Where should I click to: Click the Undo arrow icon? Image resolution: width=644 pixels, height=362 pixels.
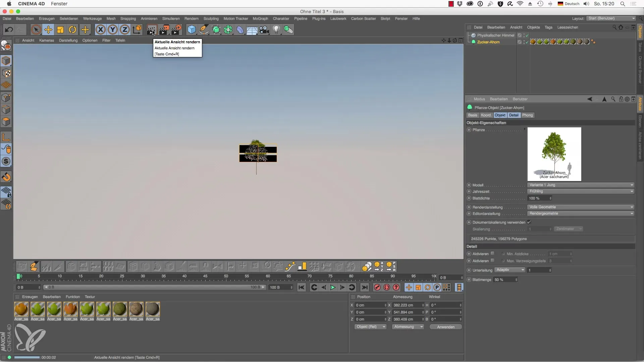9,29
